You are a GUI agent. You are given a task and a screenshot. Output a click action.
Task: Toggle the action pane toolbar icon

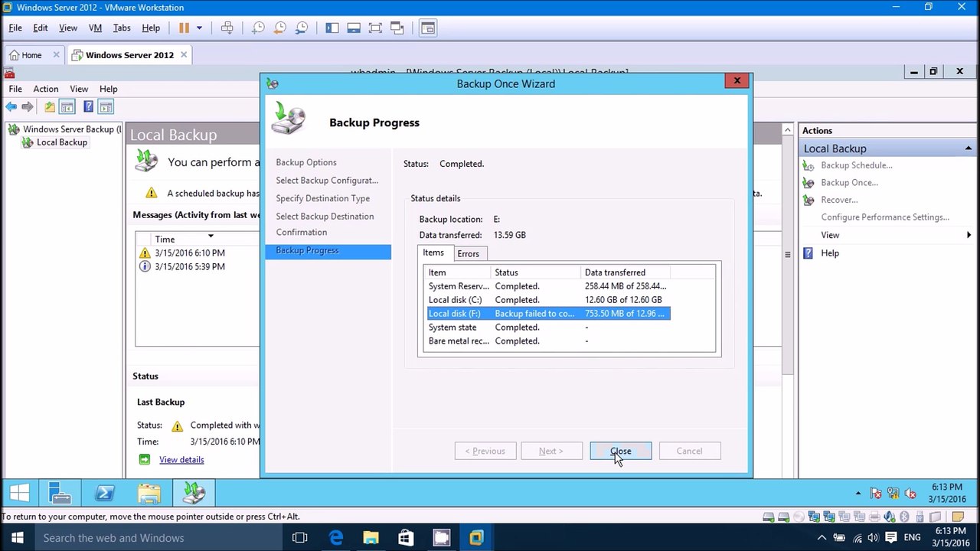(x=106, y=107)
